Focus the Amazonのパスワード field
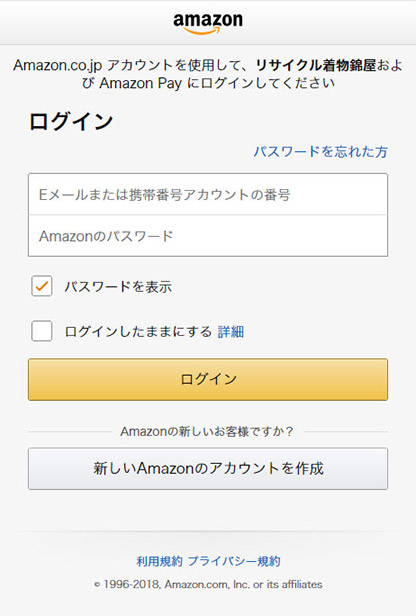The width and height of the screenshot is (416, 616). coord(208,236)
